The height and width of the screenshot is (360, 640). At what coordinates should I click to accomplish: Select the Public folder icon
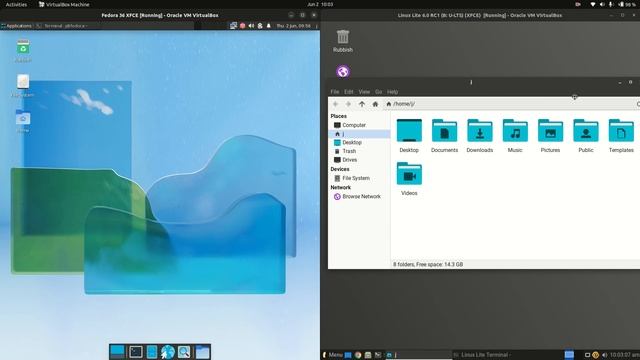tap(586, 136)
